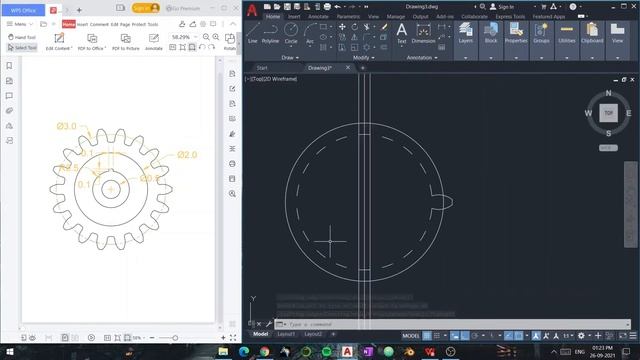Image resolution: width=640 pixels, height=360 pixels.
Task: Open the Properties panel button
Action: (x=516, y=33)
